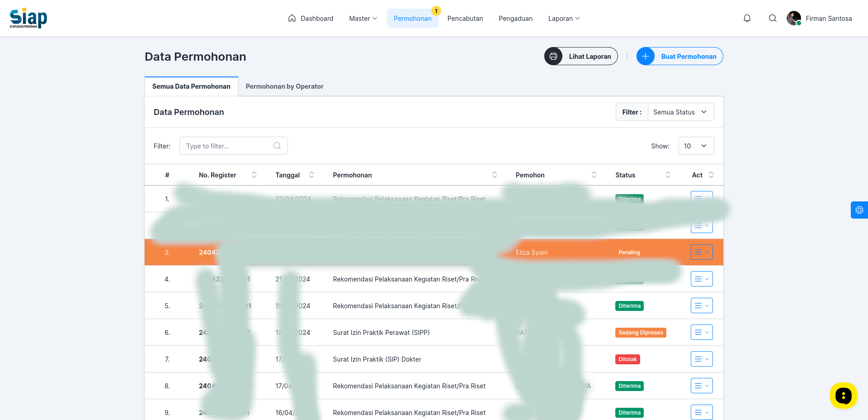Viewport: 868px width, 420px height.
Task: Open the Show 10 entries dropdown
Action: [696, 146]
